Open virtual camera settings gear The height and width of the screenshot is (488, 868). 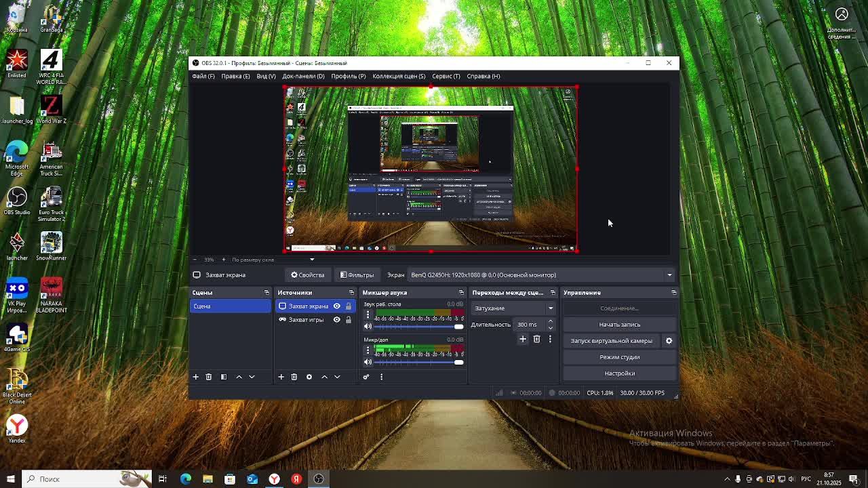click(x=669, y=341)
